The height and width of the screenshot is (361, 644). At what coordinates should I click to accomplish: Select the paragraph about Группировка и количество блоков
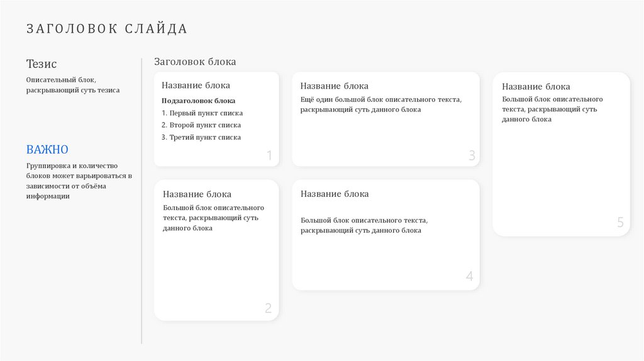click(x=79, y=181)
